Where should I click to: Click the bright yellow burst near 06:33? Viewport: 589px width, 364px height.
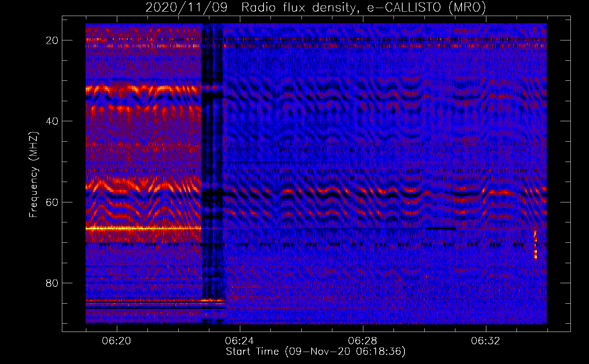tap(535, 245)
